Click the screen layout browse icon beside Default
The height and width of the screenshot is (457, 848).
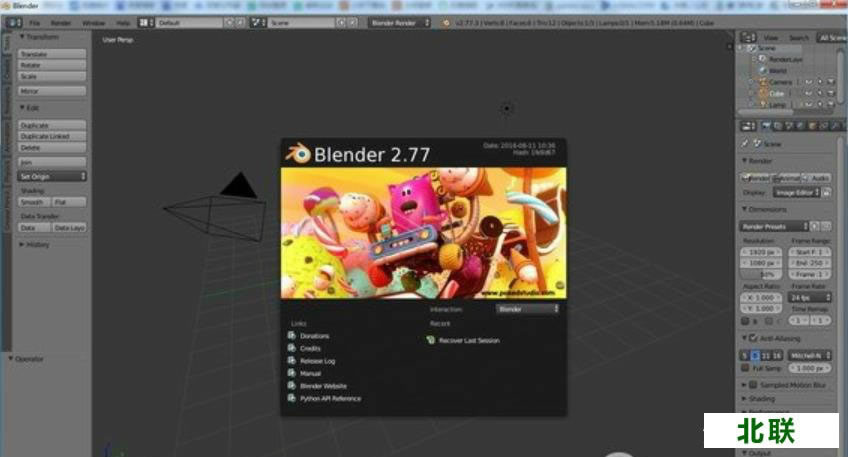[x=145, y=23]
